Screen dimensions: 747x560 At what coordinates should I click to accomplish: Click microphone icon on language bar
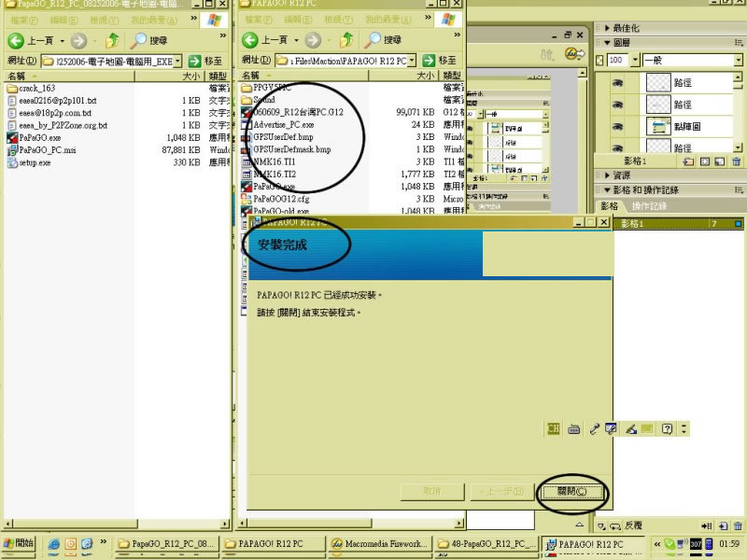pos(594,428)
